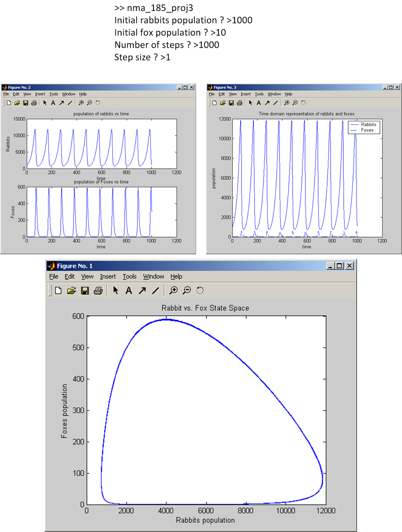Screen dimensions: 402x532
Task: Click the Figure No. 2 title bar
Action: tap(88, 87)
